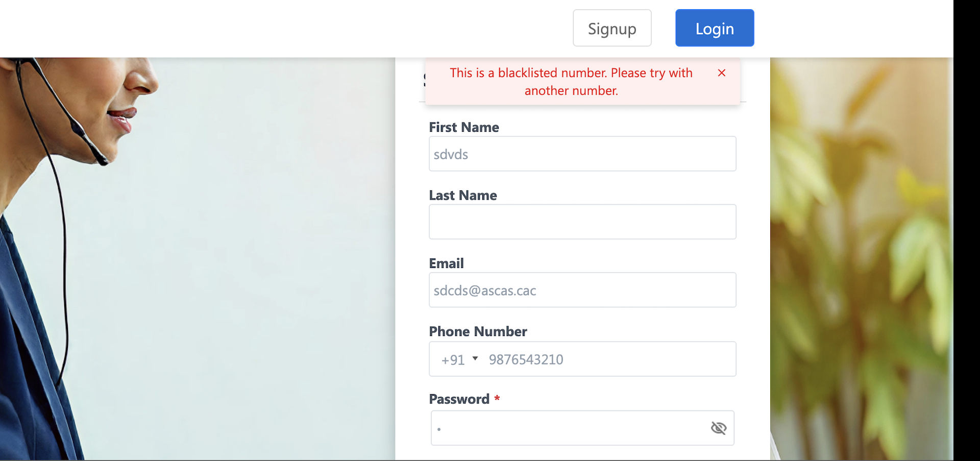Click the Email label text
The height and width of the screenshot is (461, 980).
tap(446, 263)
